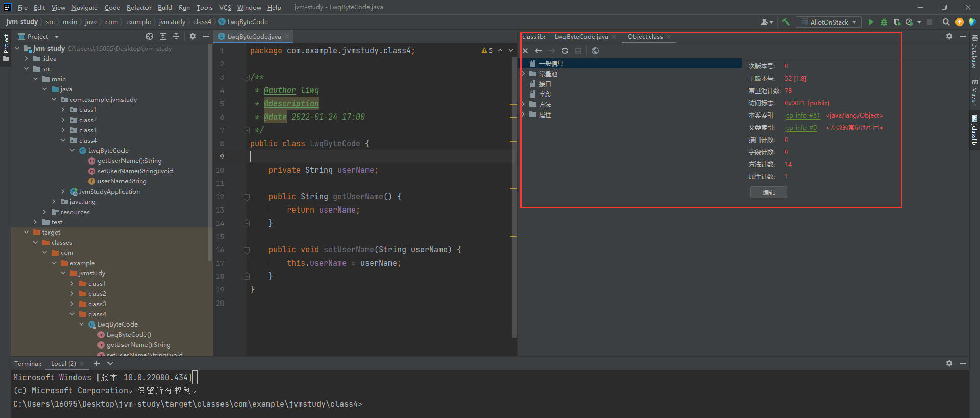
Task: Select the Local (2) terminal tab
Action: (x=63, y=363)
